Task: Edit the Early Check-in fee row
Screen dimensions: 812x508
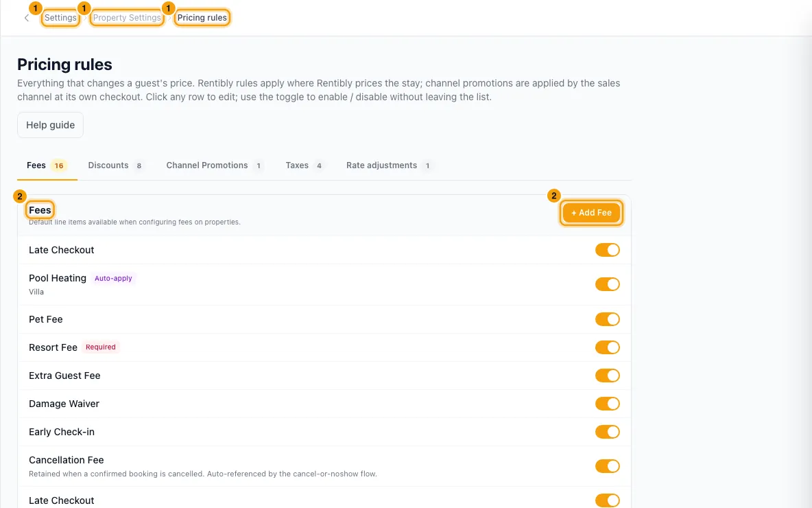Action: (x=324, y=431)
